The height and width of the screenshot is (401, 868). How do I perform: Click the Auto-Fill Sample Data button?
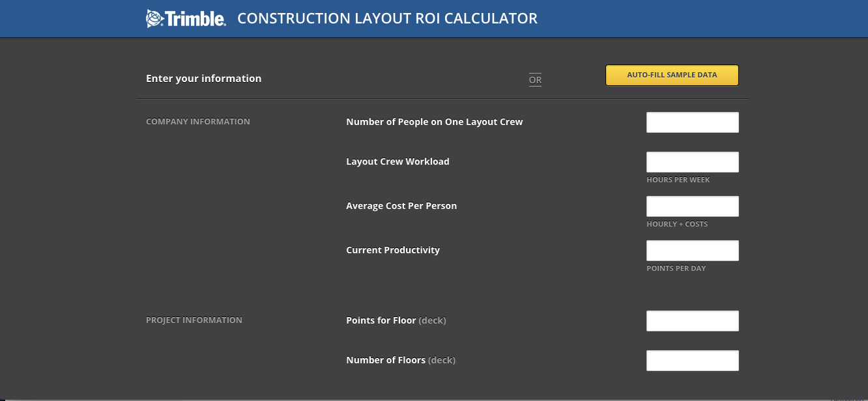point(672,75)
